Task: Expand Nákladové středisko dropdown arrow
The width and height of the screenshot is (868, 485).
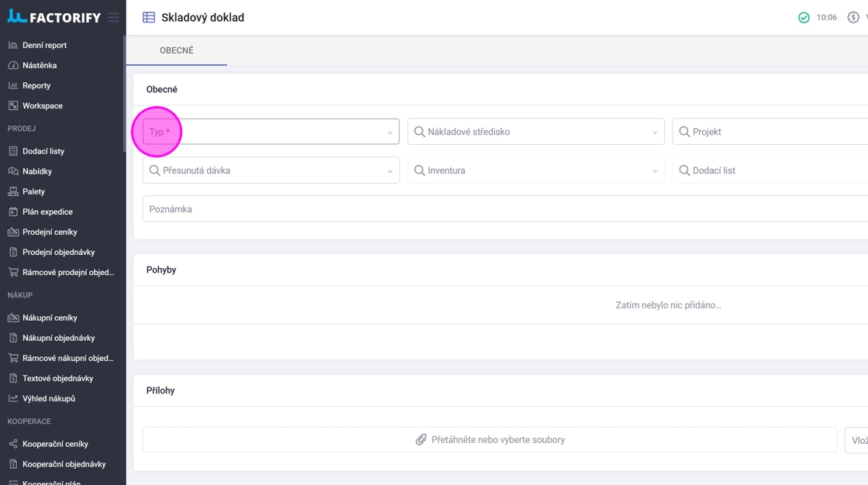Action: point(655,132)
